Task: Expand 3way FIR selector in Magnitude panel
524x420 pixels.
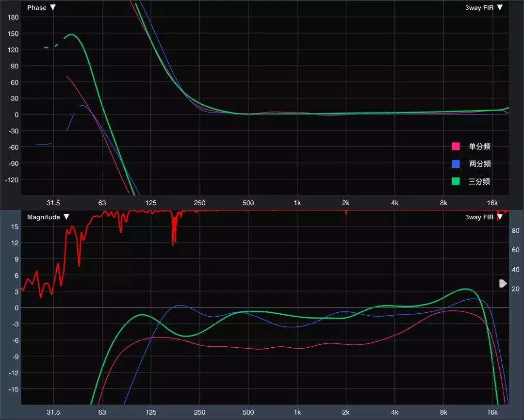Action: tap(483, 217)
